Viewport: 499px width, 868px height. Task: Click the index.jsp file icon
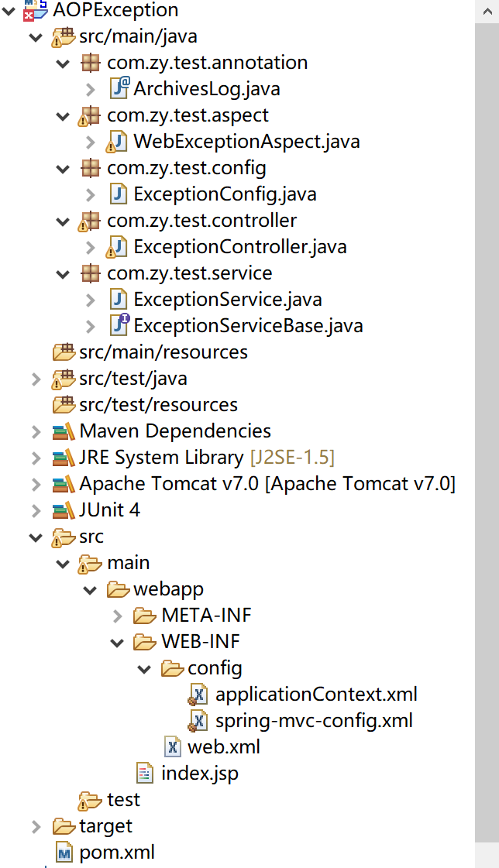click(145, 773)
